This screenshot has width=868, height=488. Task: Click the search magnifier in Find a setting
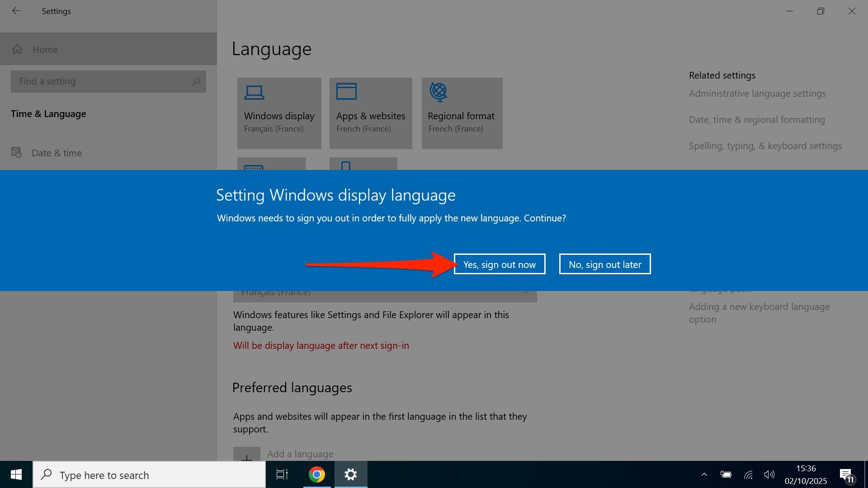coord(196,81)
